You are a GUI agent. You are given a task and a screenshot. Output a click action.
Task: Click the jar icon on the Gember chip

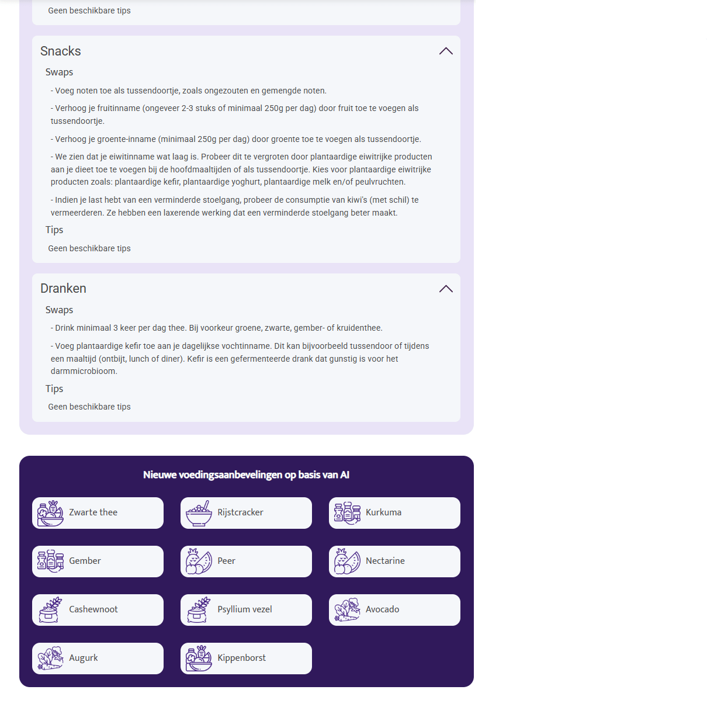50,561
